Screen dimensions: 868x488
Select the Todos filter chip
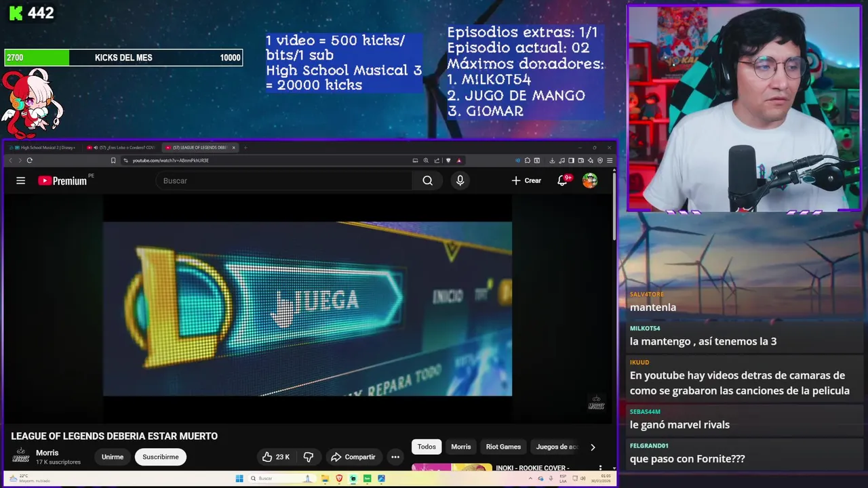[x=427, y=447]
